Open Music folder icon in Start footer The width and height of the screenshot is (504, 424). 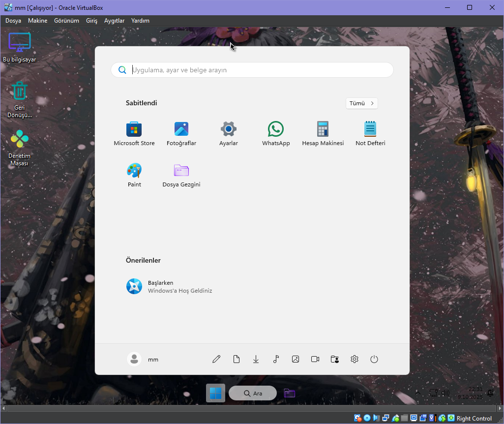[276, 359]
